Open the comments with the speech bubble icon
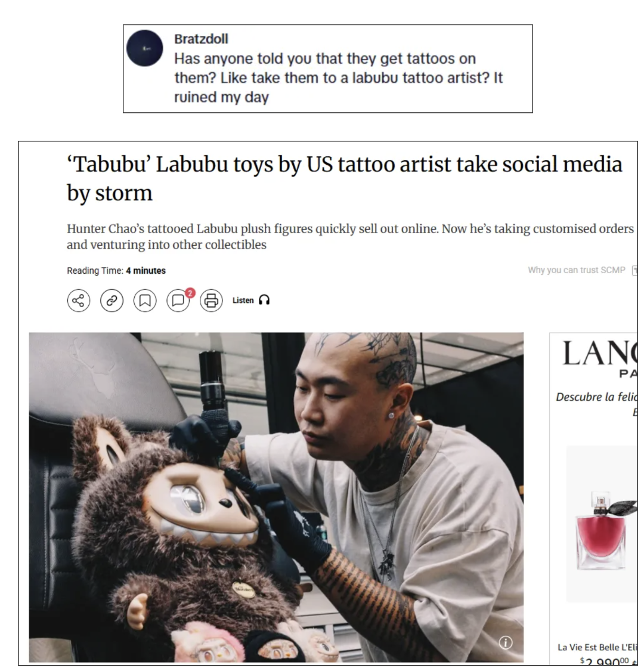644x671 pixels. pyautogui.click(x=178, y=301)
